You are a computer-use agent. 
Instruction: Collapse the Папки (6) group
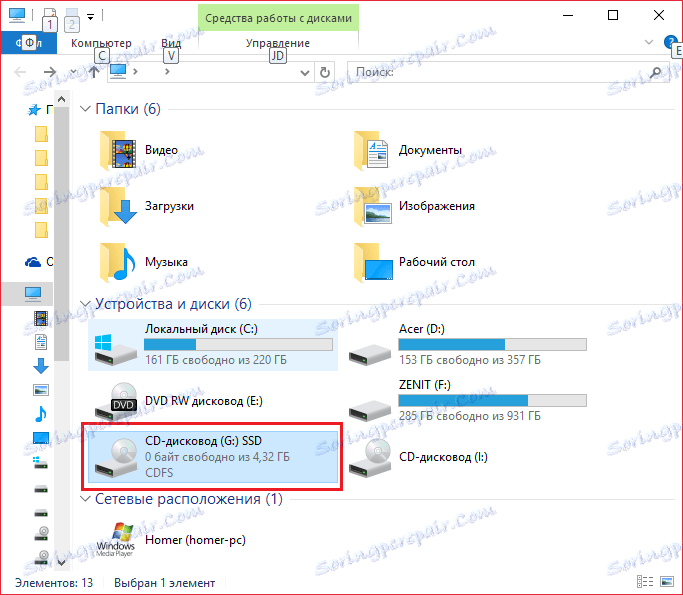tap(85, 108)
